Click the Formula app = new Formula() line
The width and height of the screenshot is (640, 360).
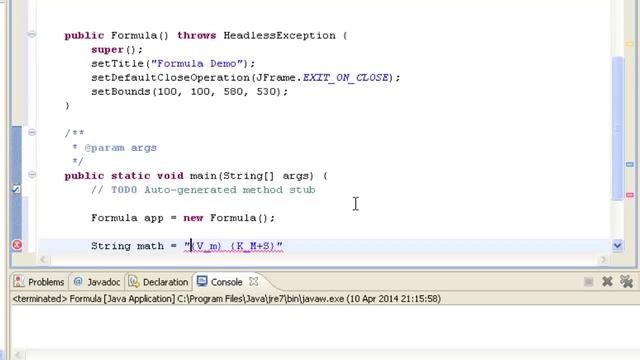pos(183,218)
